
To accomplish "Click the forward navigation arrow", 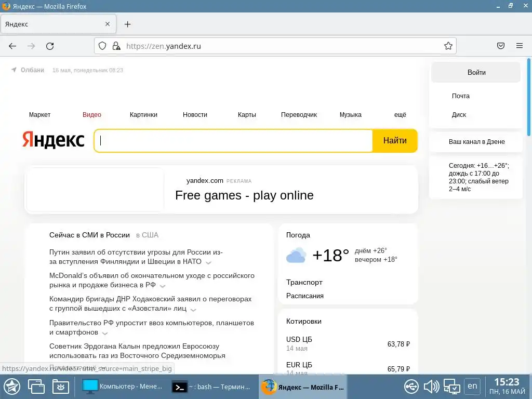I will [x=31, y=46].
